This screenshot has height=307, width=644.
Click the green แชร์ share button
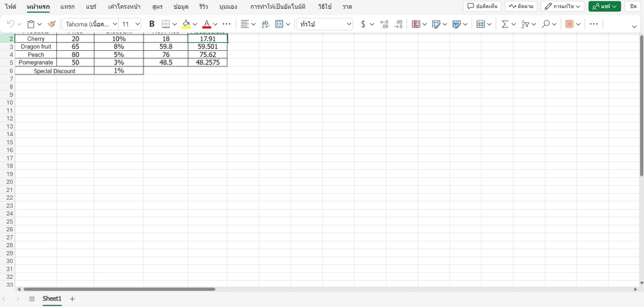click(x=604, y=6)
